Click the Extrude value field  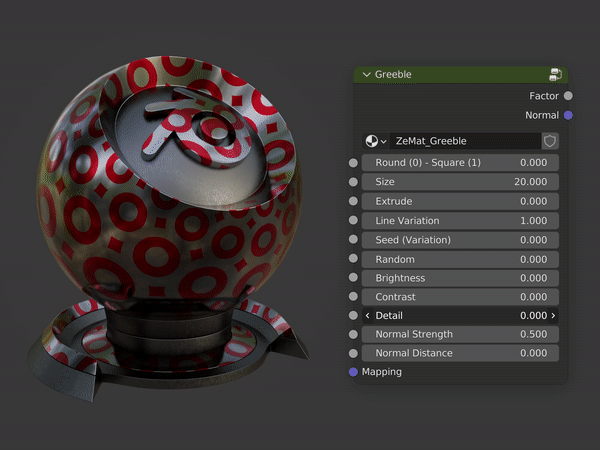pos(460,201)
